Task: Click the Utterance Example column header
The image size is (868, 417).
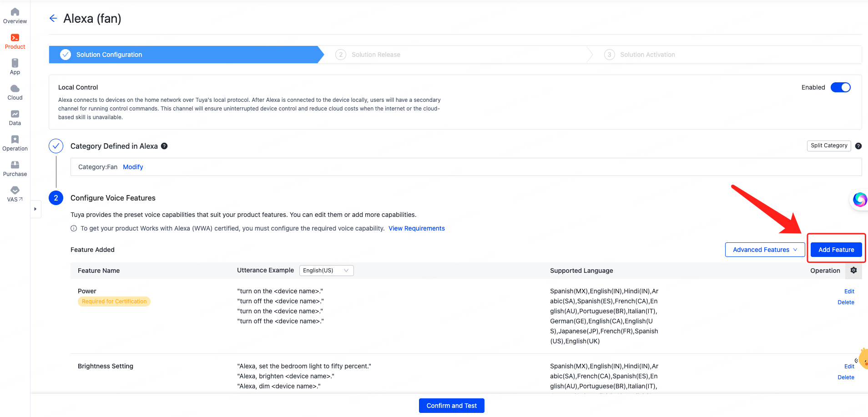Action: tap(265, 270)
